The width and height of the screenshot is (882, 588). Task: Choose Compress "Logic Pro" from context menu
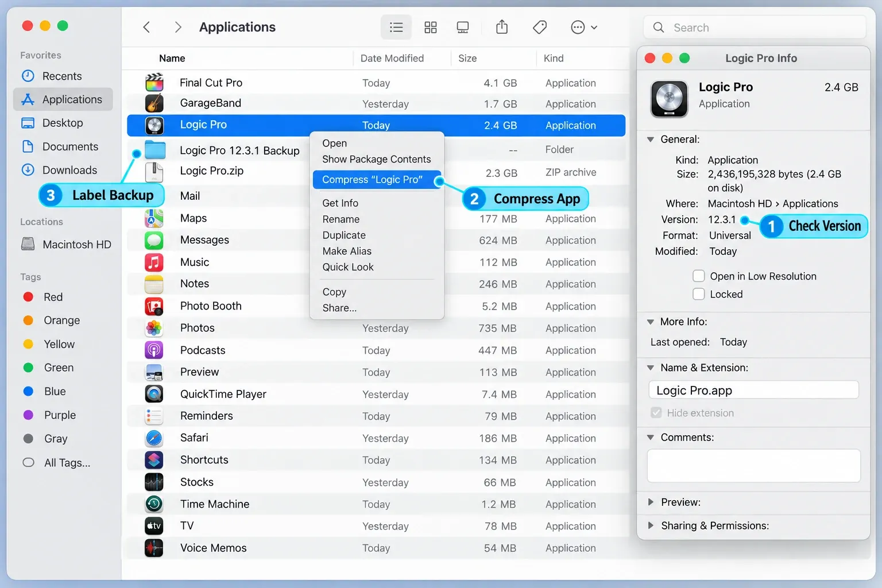coord(377,180)
